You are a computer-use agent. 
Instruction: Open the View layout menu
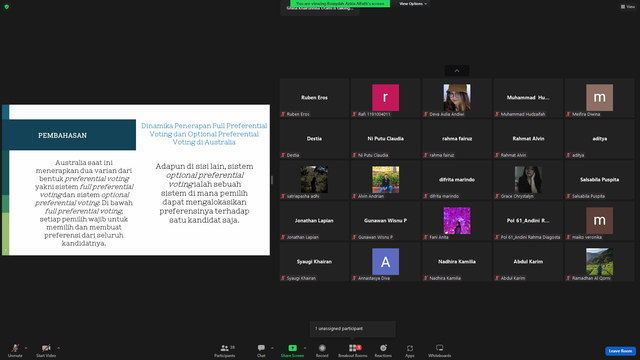coord(628,7)
